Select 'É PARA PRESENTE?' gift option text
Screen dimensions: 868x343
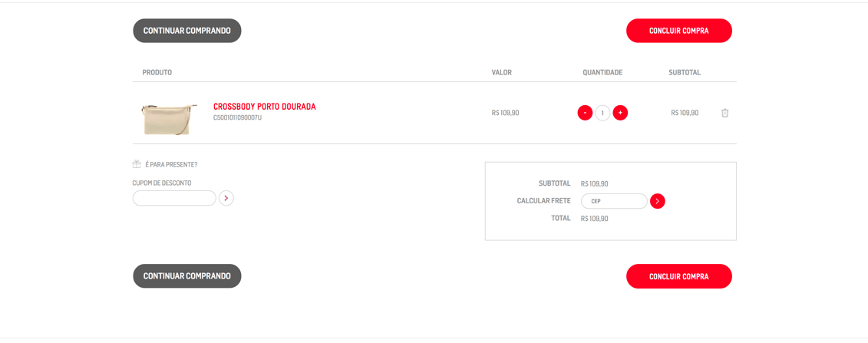[x=171, y=165]
